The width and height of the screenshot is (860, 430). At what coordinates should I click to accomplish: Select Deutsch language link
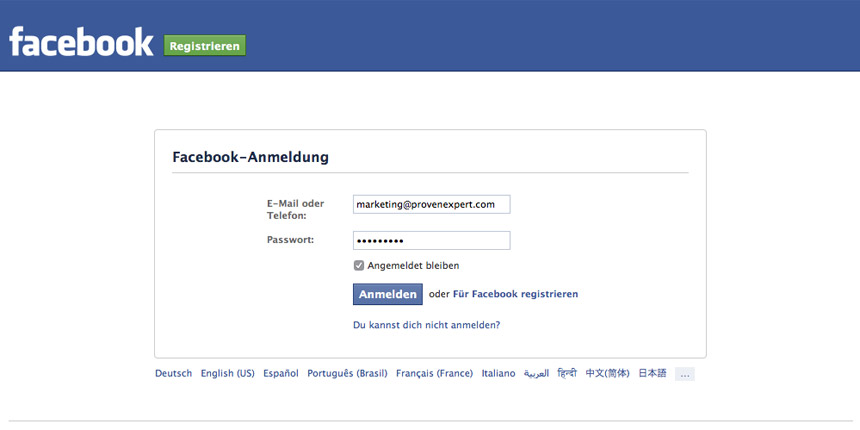[173, 374]
